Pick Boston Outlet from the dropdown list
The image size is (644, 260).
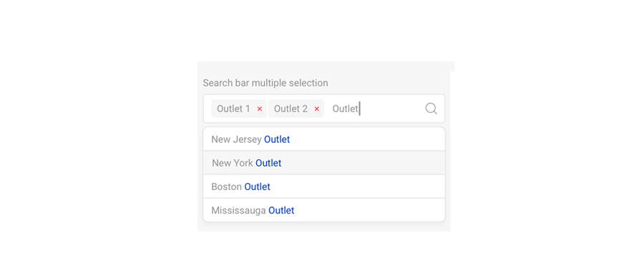(324, 186)
